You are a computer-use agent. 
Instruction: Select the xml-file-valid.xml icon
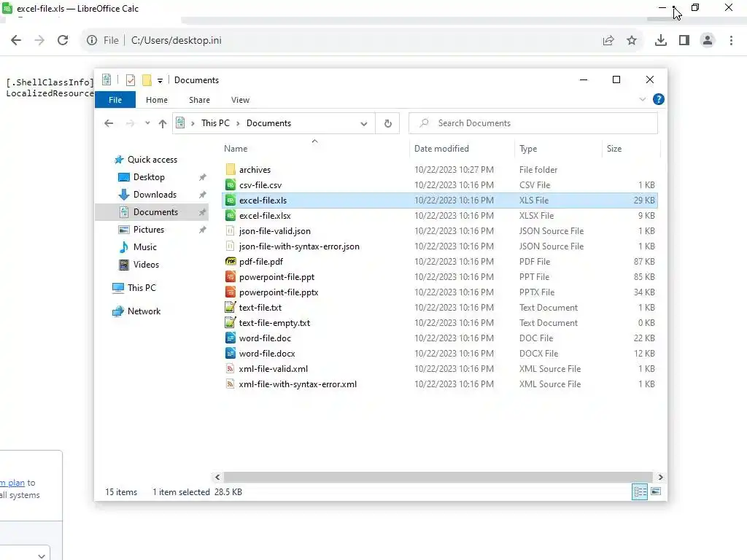[x=230, y=368]
